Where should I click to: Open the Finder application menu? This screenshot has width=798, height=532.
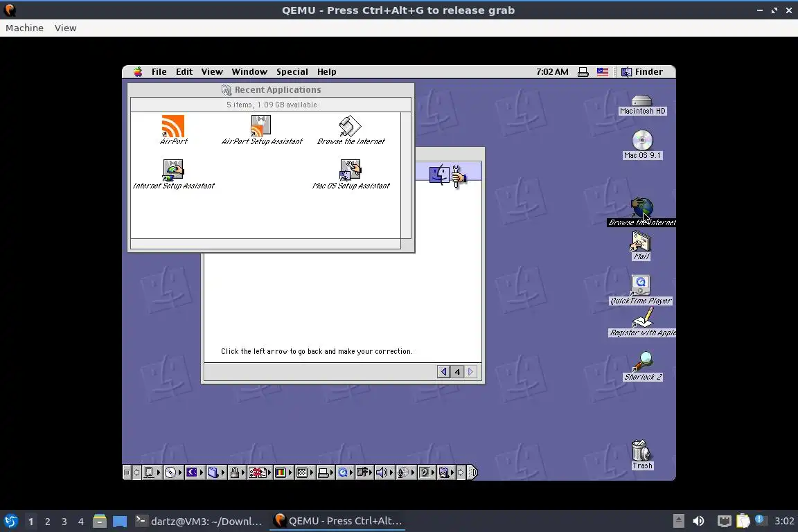tap(642, 72)
